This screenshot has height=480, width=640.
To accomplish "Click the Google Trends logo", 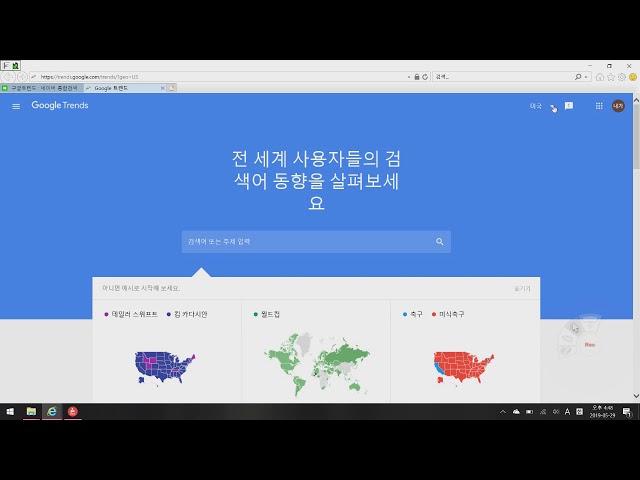I will (x=60, y=105).
